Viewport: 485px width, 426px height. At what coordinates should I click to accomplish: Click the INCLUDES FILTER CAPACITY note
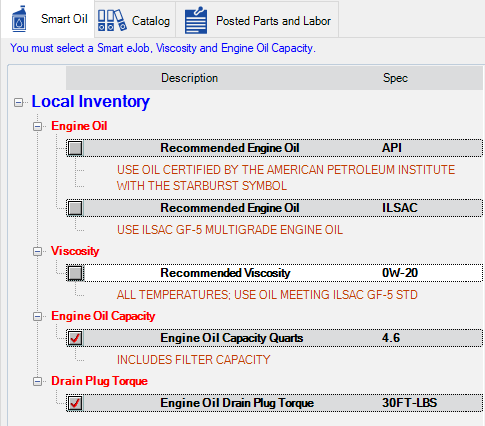click(x=193, y=360)
